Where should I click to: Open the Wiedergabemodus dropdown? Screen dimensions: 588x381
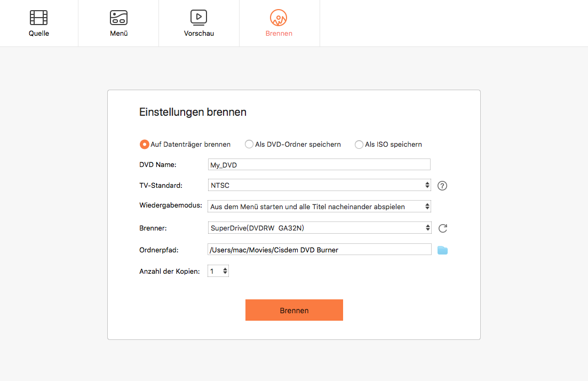point(319,207)
